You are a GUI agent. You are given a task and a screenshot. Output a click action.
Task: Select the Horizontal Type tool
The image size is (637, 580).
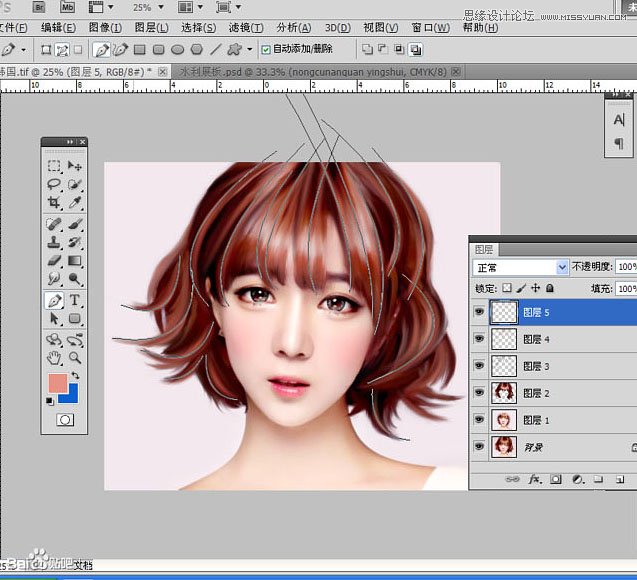coord(76,301)
